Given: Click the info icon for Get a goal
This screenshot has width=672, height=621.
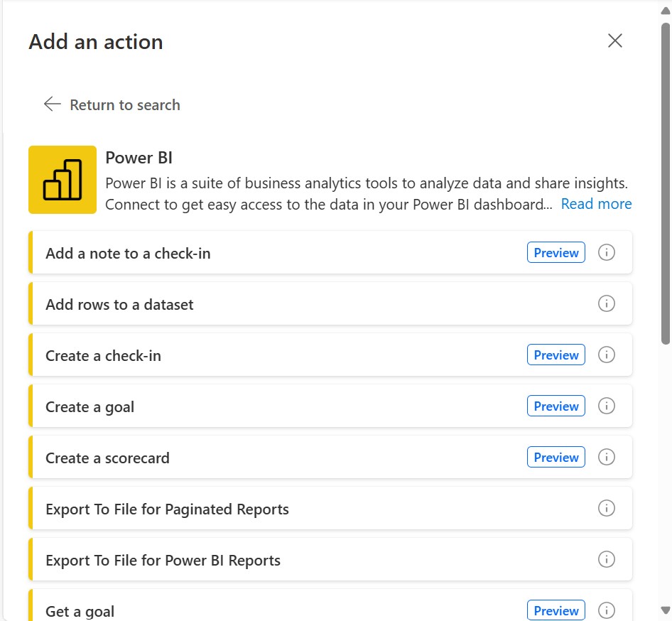Looking at the screenshot, I should click(607, 610).
